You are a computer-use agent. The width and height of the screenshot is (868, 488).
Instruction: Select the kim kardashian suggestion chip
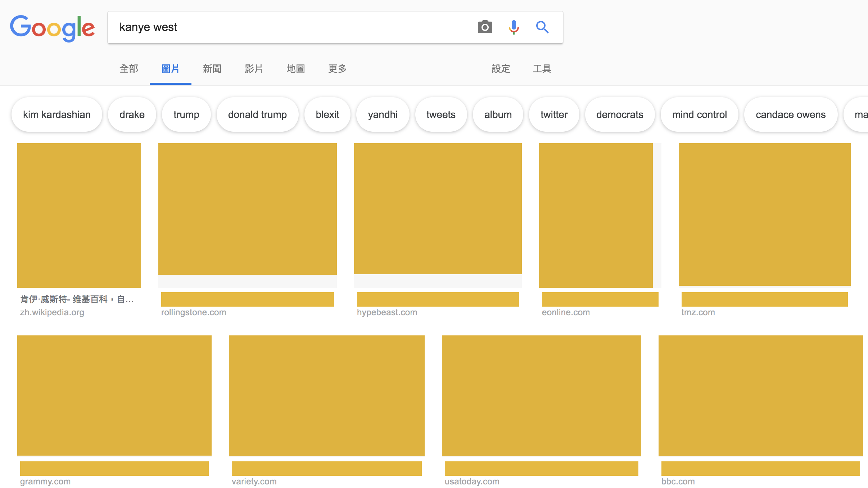57,115
